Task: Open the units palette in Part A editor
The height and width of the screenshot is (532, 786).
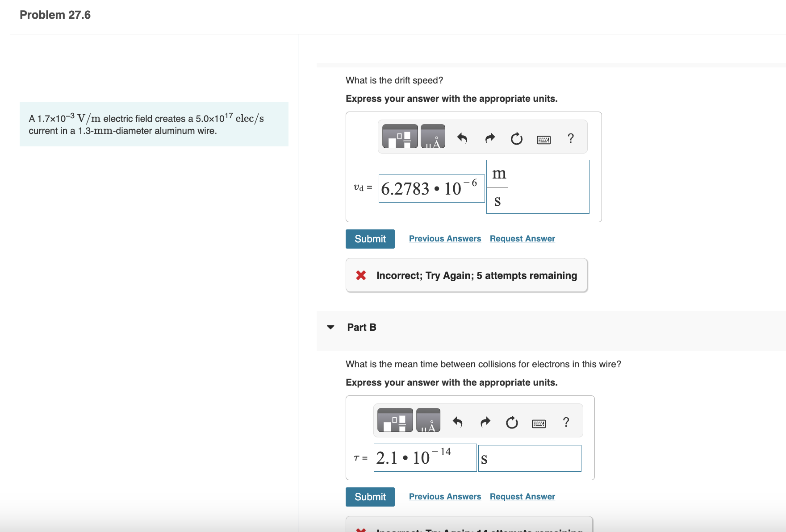Action: pyautogui.click(x=432, y=136)
